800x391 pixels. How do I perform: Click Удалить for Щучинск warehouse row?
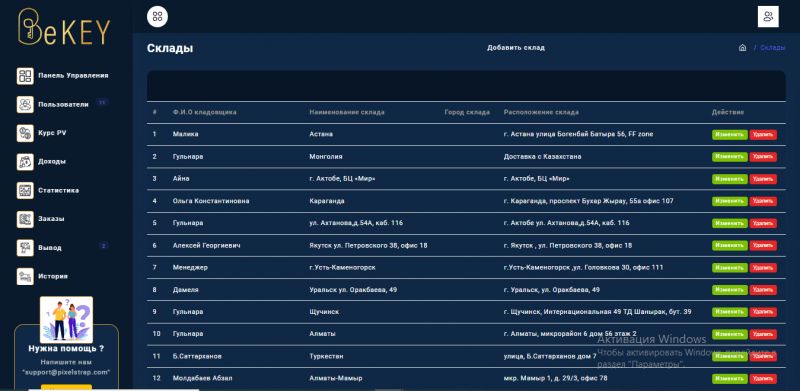click(x=763, y=312)
